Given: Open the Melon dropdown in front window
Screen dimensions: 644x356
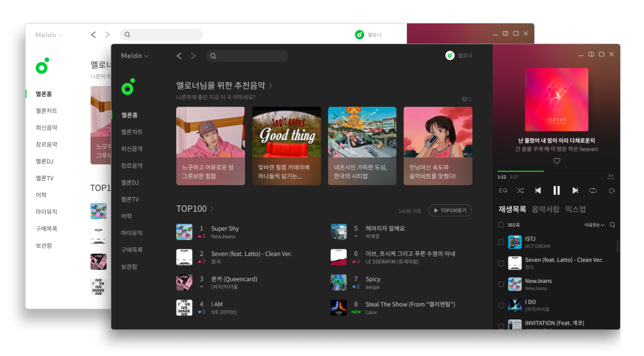Looking at the screenshot, I should click(135, 56).
